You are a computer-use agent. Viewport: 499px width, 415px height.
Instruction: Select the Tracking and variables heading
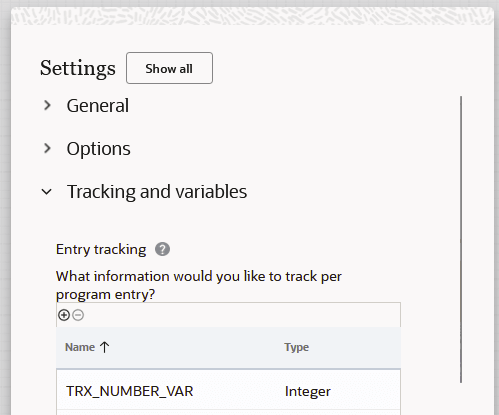point(157,192)
